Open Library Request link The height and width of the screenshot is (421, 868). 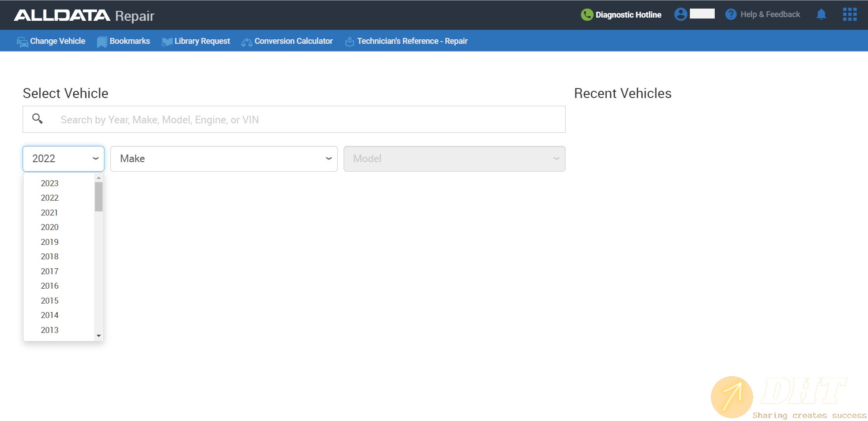(x=202, y=41)
